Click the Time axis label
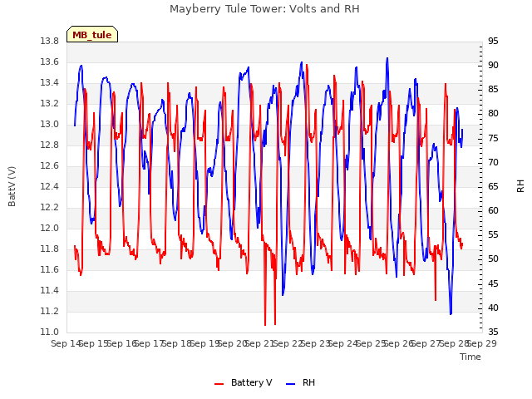Viewport: 532px width, 399px height. (x=470, y=357)
